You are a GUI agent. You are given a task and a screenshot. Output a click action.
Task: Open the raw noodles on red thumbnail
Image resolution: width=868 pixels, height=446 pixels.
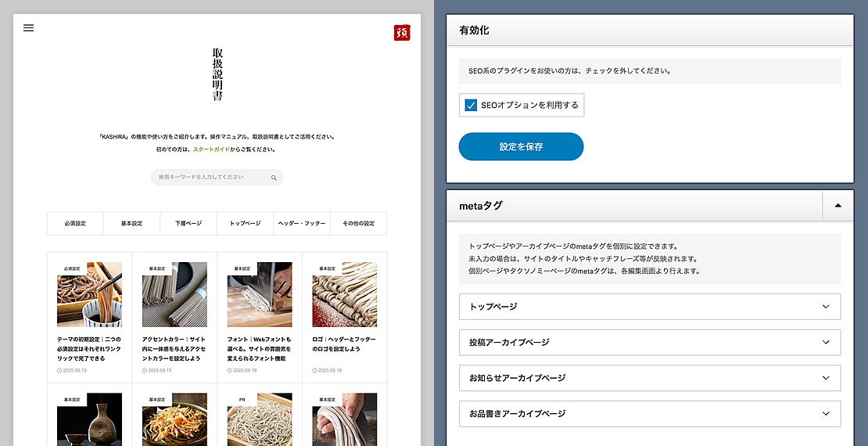point(345,294)
